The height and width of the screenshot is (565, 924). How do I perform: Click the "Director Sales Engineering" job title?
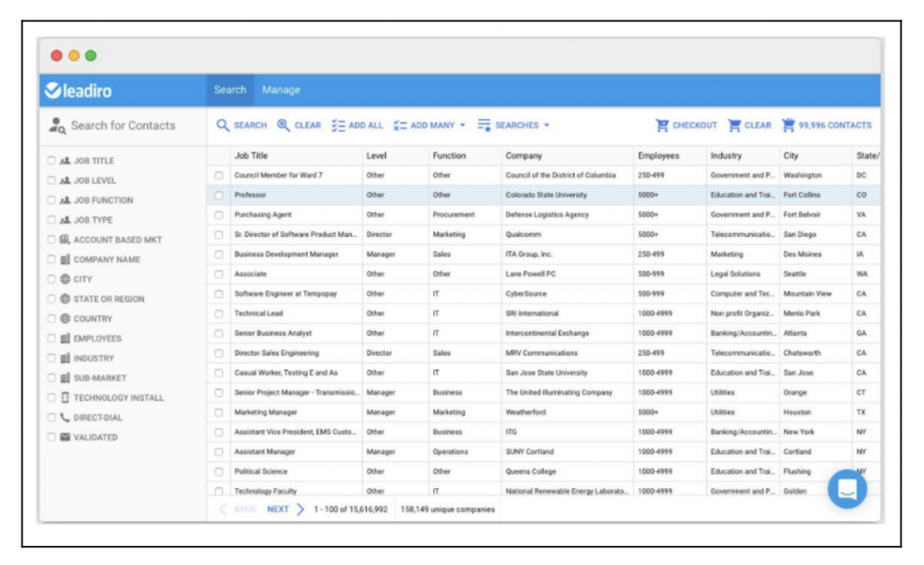[x=276, y=353]
